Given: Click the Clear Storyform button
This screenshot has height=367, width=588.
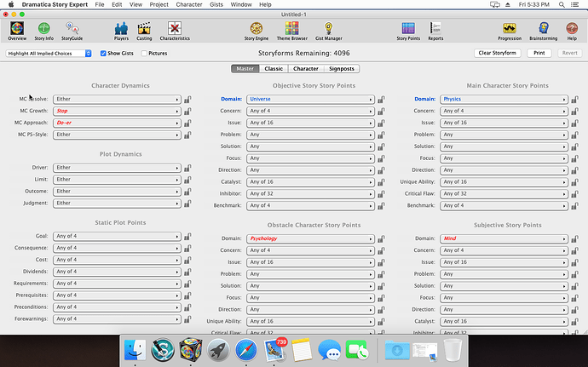Looking at the screenshot, I should pyautogui.click(x=498, y=53).
